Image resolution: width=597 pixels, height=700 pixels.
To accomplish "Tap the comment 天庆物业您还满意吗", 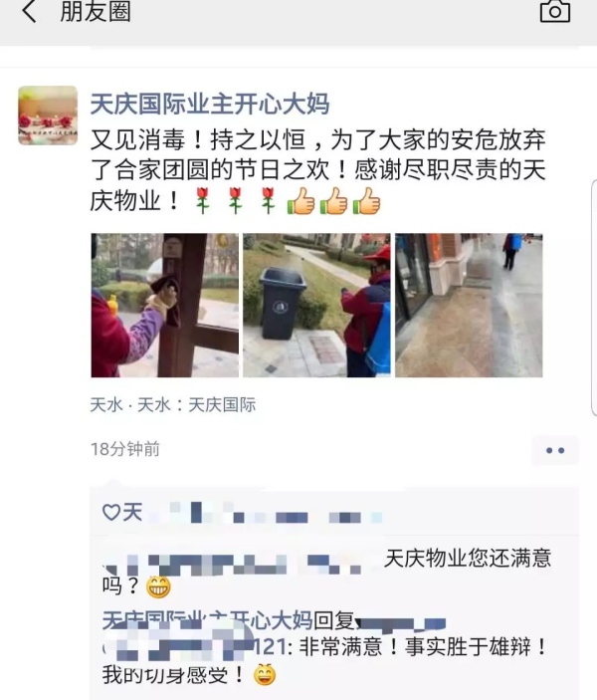I will click(326, 573).
